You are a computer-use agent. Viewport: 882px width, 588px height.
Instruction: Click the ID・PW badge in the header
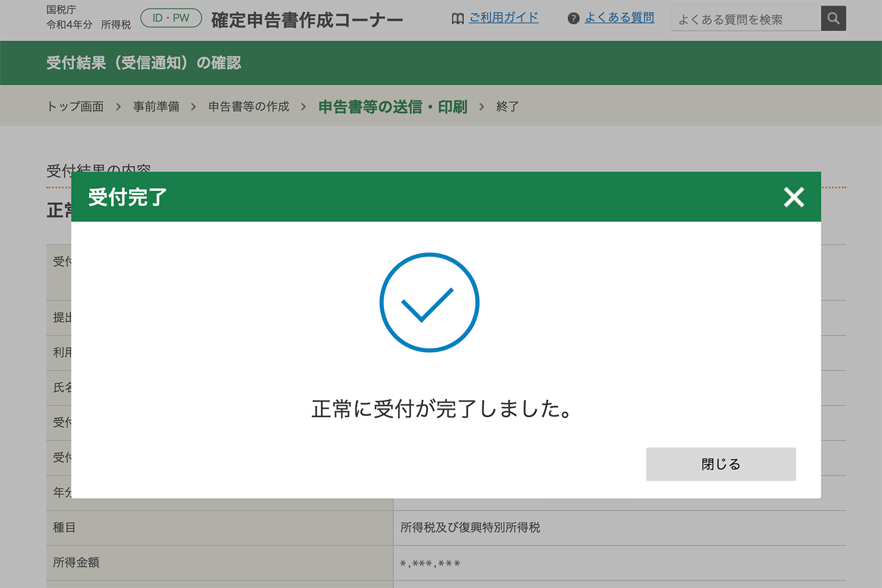click(171, 18)
